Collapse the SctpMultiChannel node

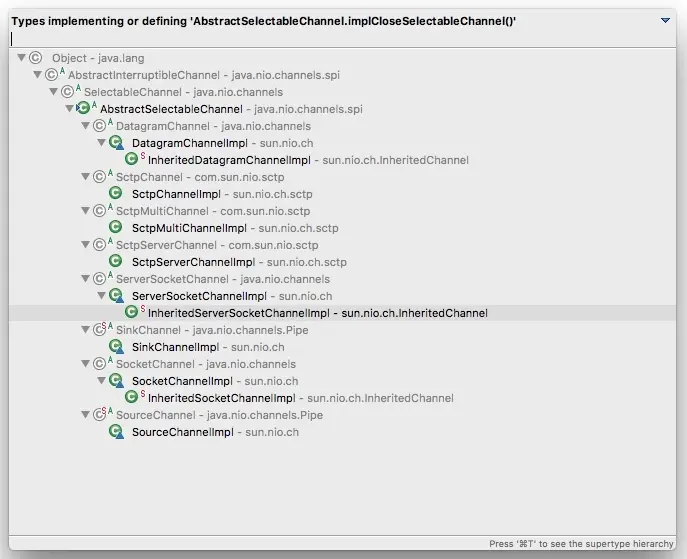tap(85, 211)
